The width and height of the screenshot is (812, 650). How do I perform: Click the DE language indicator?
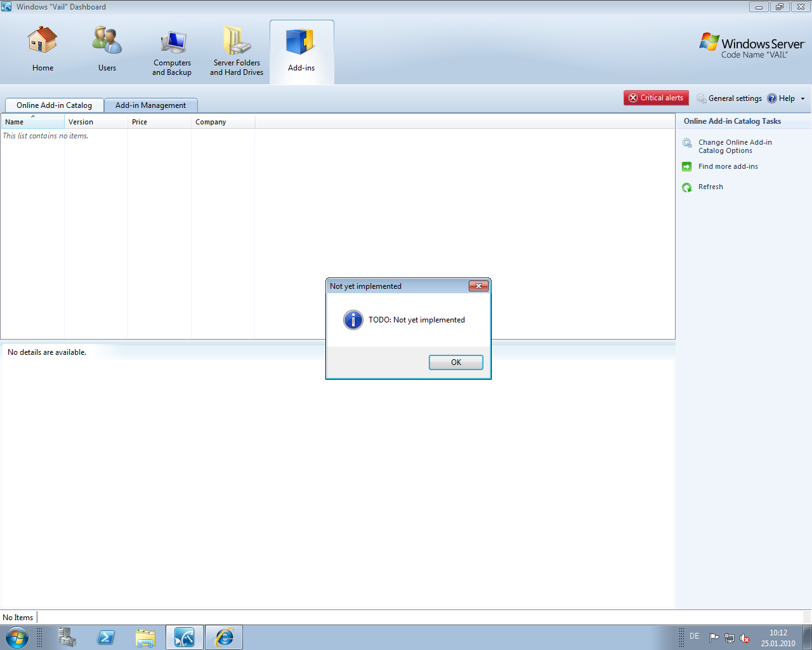(x=694, y=636)
